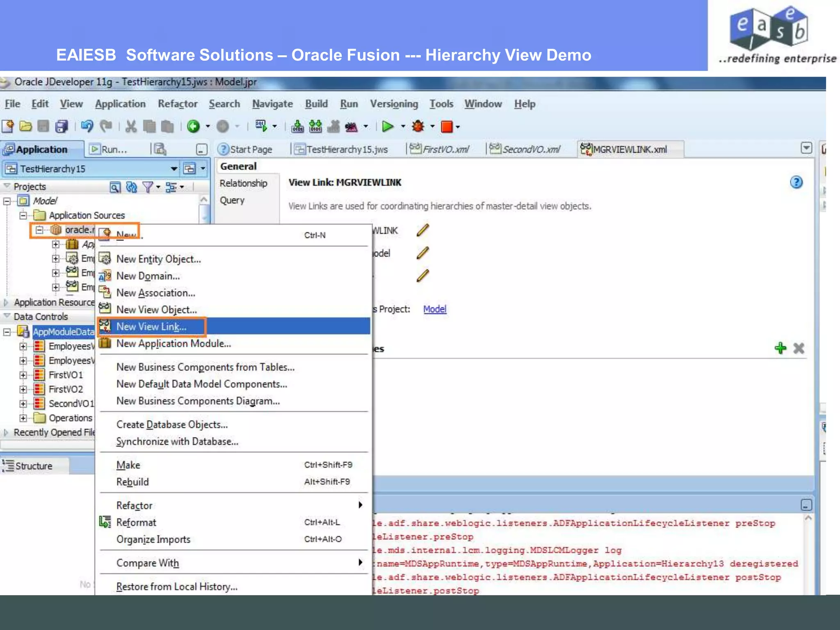Click the Projects tree scrollbar up arrow

tap(204, 199)
